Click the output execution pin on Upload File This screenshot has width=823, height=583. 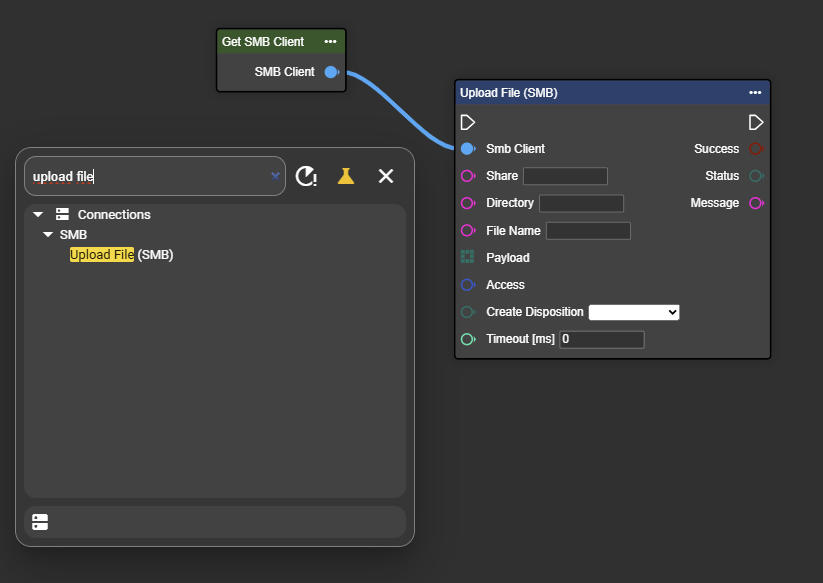click(756, 122)
